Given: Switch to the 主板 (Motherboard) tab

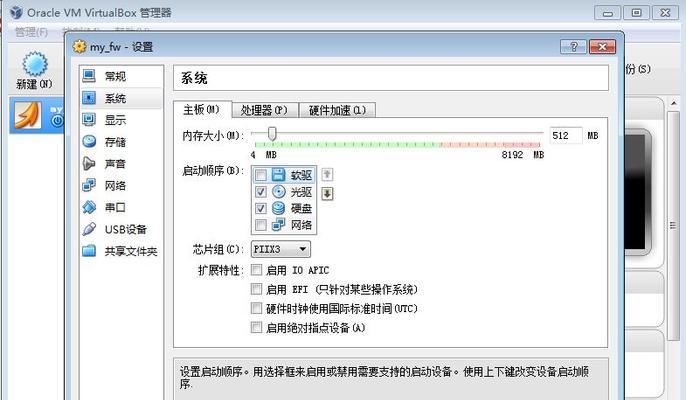Looking at the screenshot, I should pyautogui.click(x=202, y=109).
